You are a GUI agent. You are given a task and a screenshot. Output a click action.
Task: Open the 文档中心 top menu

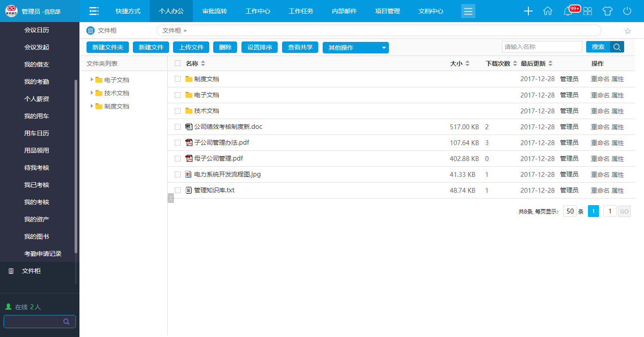tap(431, 11)
